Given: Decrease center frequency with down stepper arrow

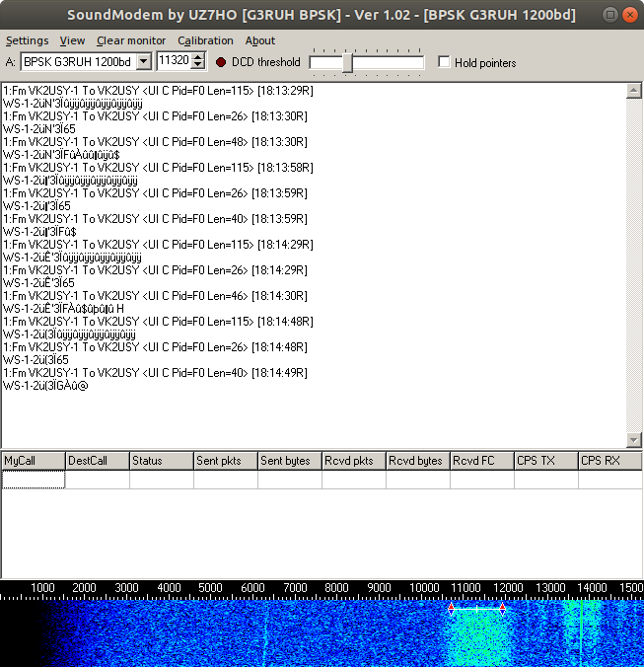Looking at the screenshot, I should (197, 65).
